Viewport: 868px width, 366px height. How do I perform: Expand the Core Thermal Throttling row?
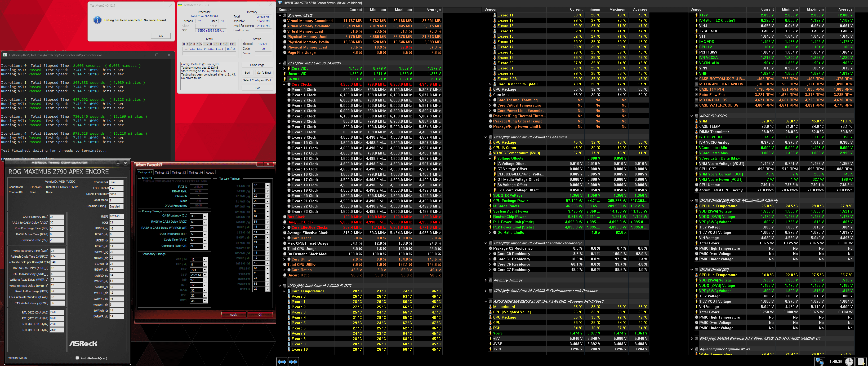[490, 100]
